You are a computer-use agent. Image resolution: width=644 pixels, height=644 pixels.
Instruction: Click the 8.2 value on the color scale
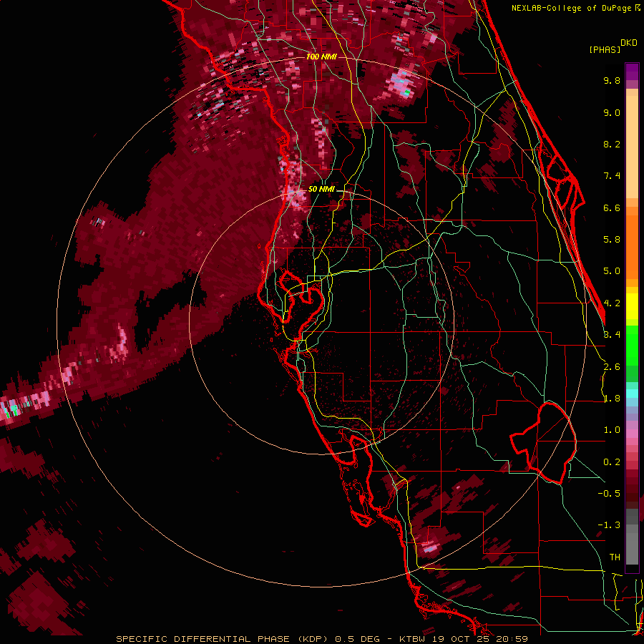point(612,144)
